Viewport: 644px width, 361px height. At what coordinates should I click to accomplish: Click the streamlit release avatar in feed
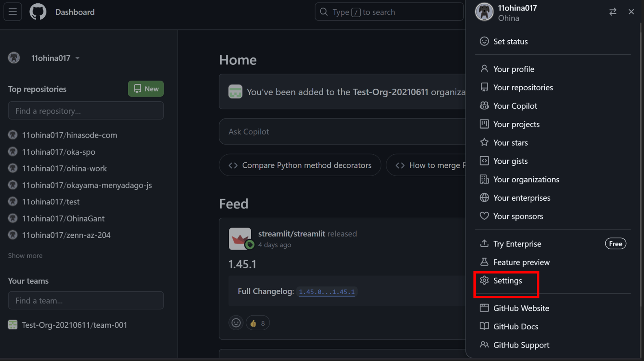[x=240, y=238]
